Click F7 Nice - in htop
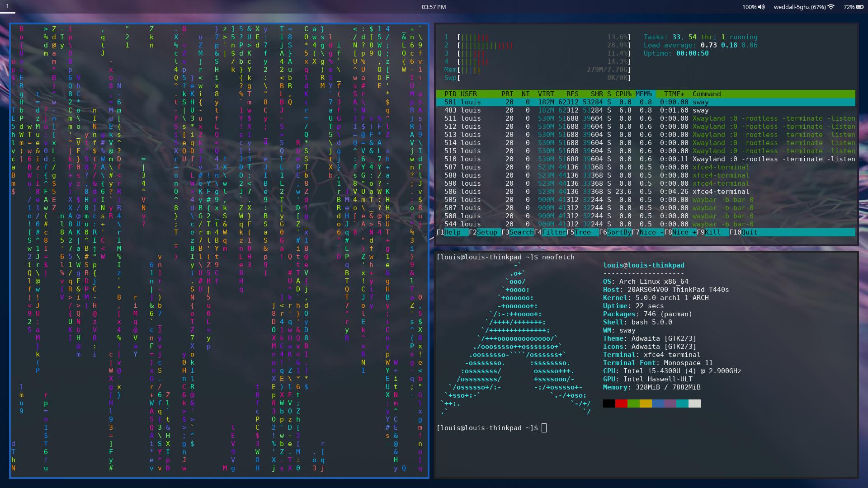Viewport: 868px width, 488px height. point(648,232)
